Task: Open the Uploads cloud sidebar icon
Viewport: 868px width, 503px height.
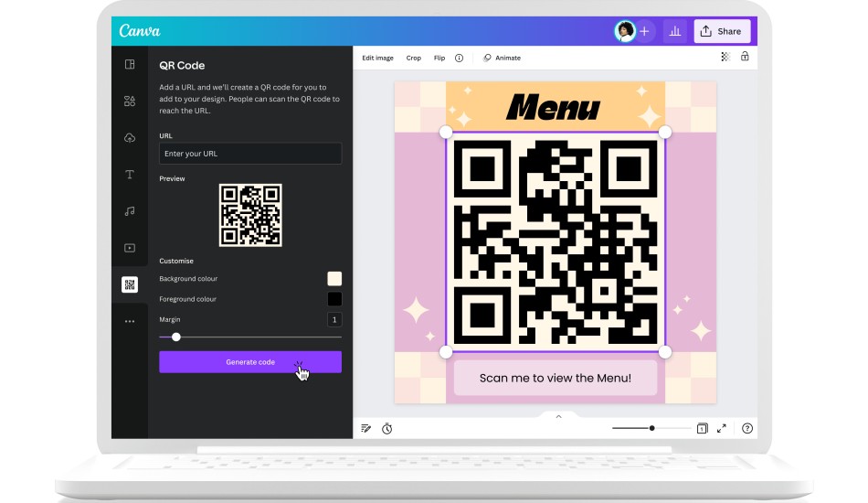Action: [130, 138]
